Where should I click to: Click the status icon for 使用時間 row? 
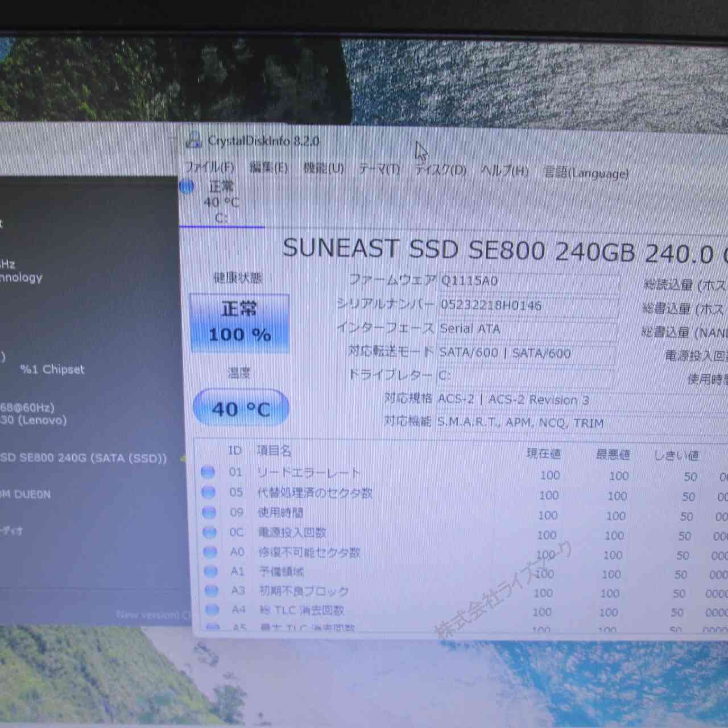209,512
